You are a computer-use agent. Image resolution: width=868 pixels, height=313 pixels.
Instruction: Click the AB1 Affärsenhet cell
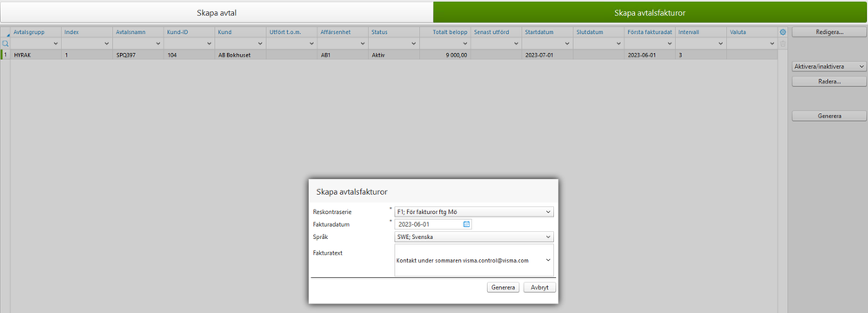click(x=342, y=56)
